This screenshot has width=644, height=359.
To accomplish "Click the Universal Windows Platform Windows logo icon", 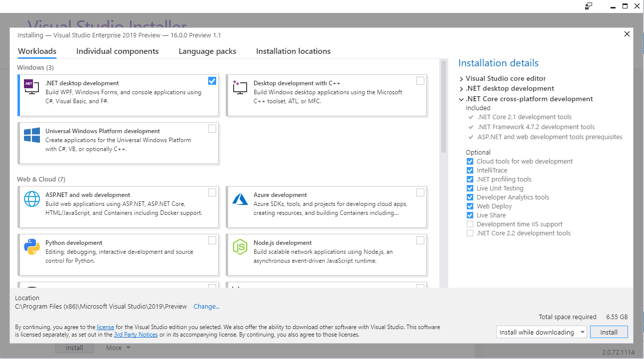I will pyautogui.click(x=32, y=135).
